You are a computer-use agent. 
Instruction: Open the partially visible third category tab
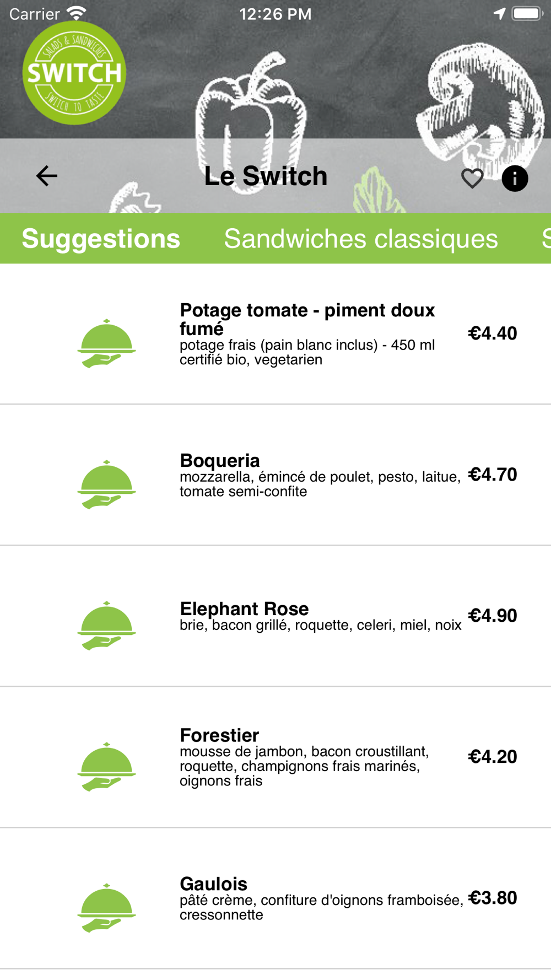[x=546, y=239]
